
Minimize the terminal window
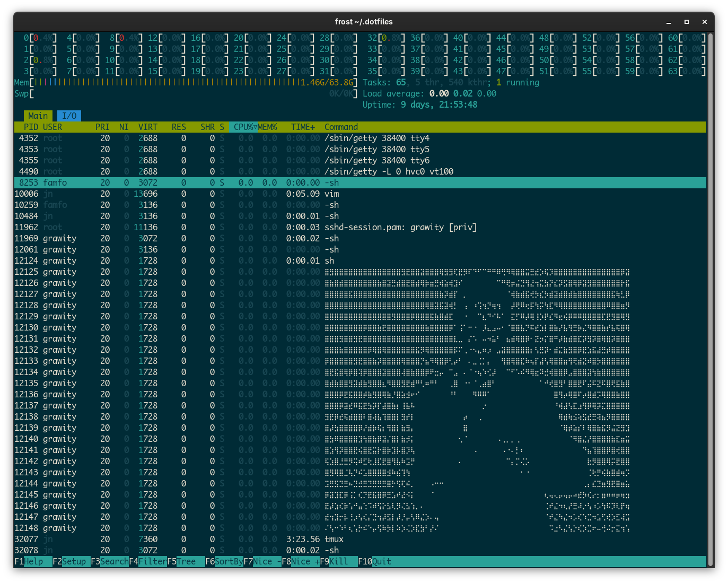click(669, 22)
